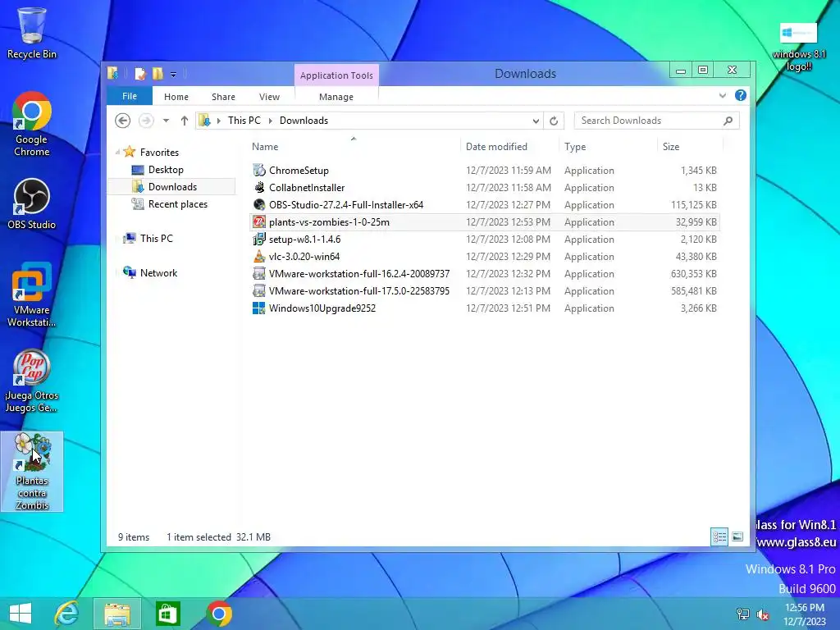The height and width of the screenshot is (630, 840).
Task: Click the vlc-3.0.20-win64 cone icon
Action: (x=259, y=256)
